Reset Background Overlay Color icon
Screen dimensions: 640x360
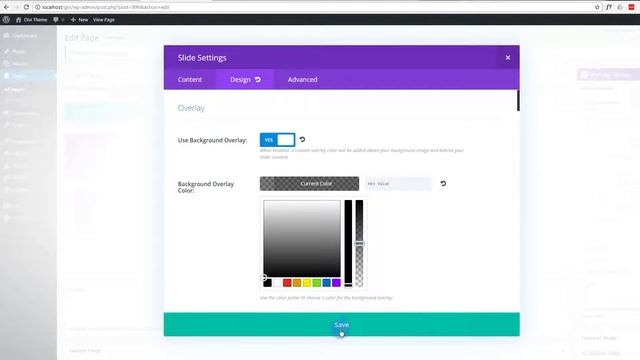pyautogui.click(x=443, y=184)
